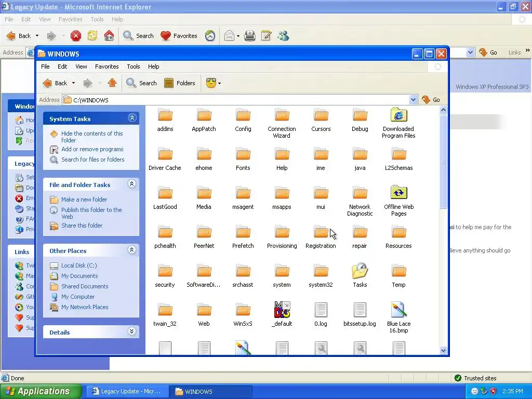Open Help menu in Internet Explorer
The image size is (532, 399).
tap(117, 19)
